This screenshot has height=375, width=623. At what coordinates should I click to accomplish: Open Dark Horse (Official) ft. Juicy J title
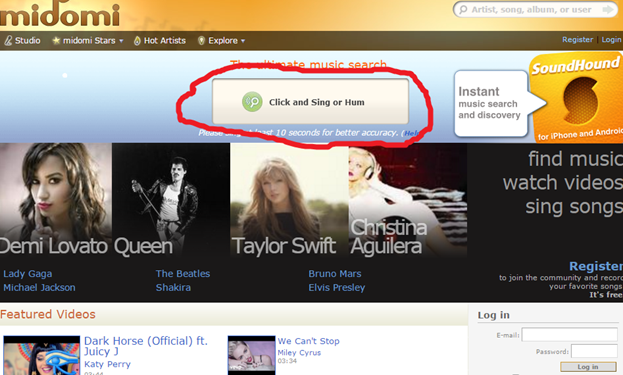146,346
